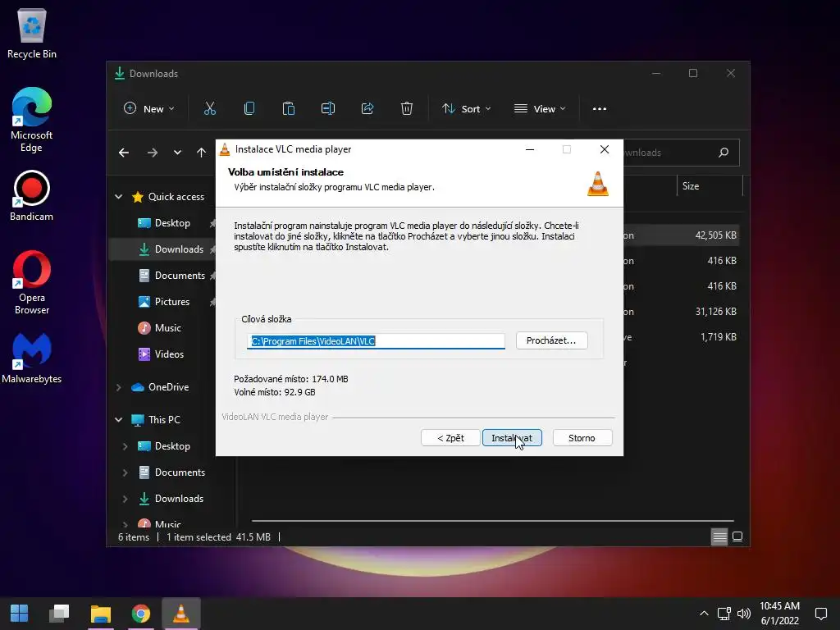840x630 pixels.
Task: Collapse the Quick access tree node
Action: (118, 197)
